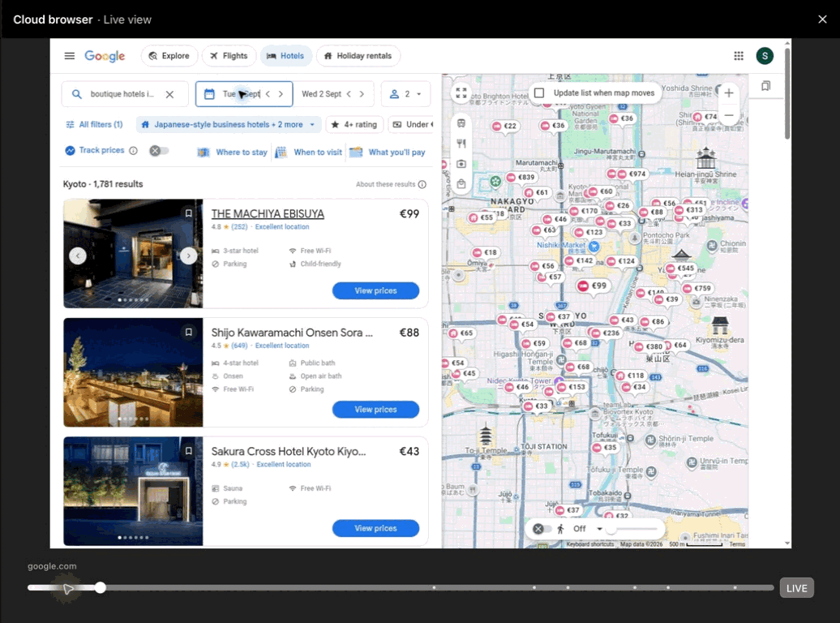The height and width of the screenshot is (623, 840).
Task: Show Track prices info icon
Action: tap(134, 151)
